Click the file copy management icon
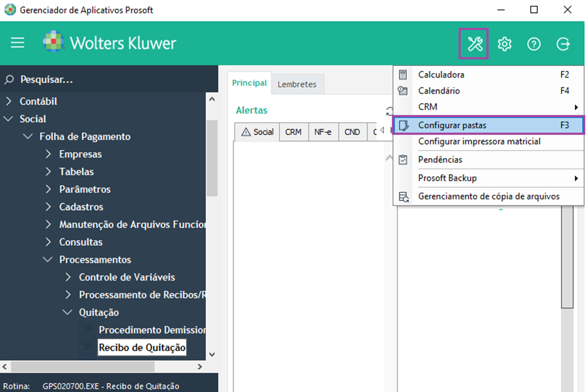The image size is (586, 392). point(404,197)
